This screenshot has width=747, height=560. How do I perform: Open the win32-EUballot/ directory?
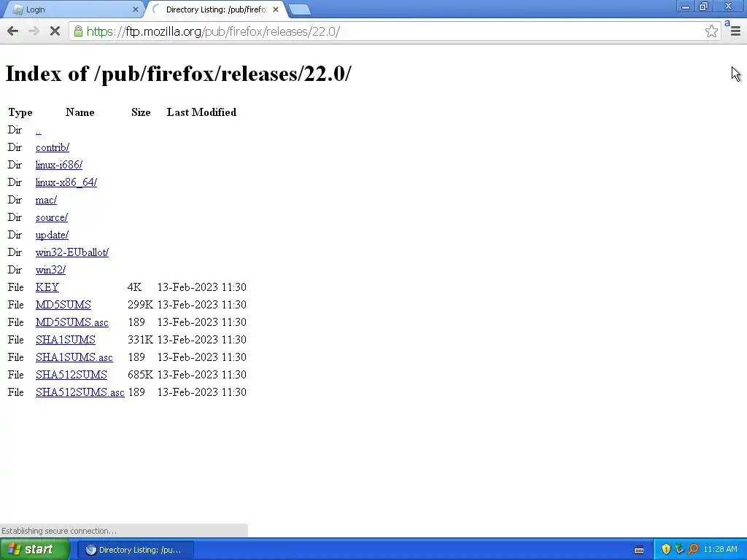(72, 252)
